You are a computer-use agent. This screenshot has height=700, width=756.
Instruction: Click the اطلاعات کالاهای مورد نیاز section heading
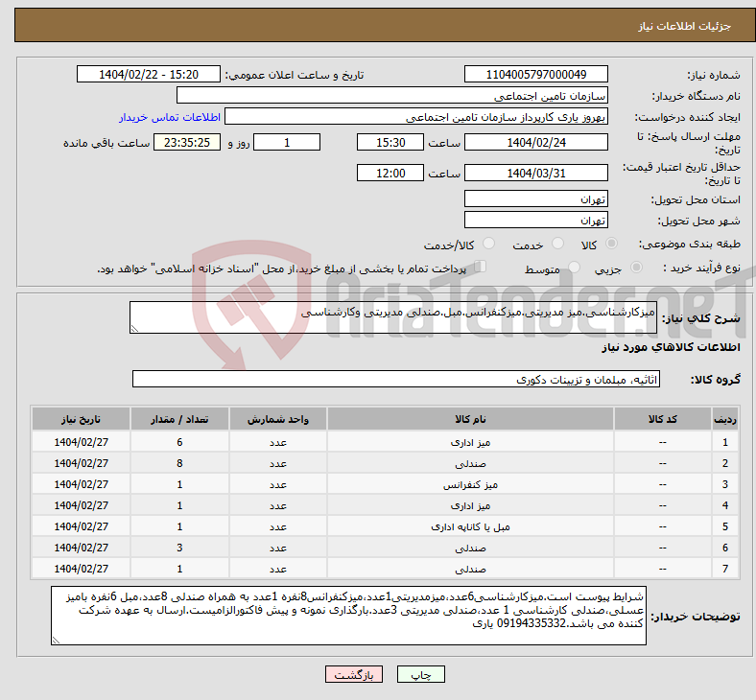coord(671,347)
